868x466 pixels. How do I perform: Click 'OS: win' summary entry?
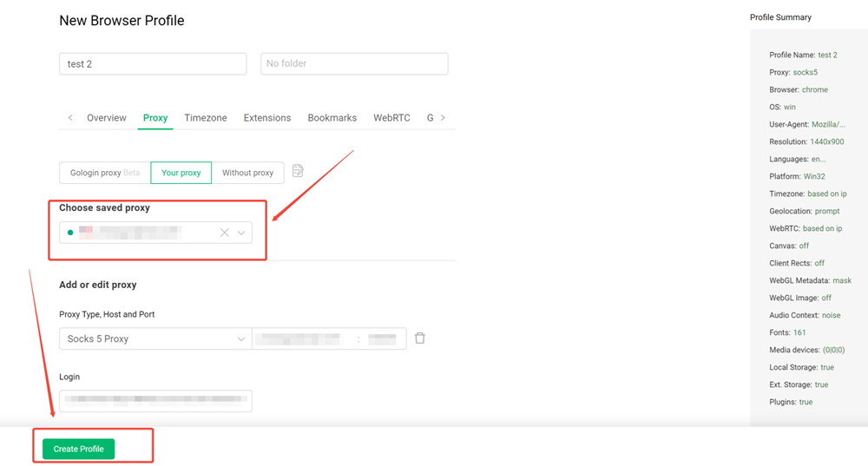click(x=782, y=107)
